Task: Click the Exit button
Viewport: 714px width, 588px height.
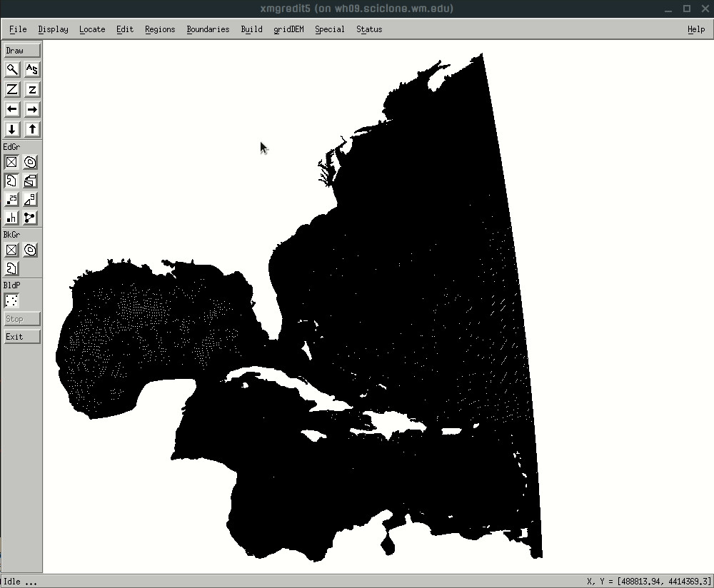Action: 21,337
